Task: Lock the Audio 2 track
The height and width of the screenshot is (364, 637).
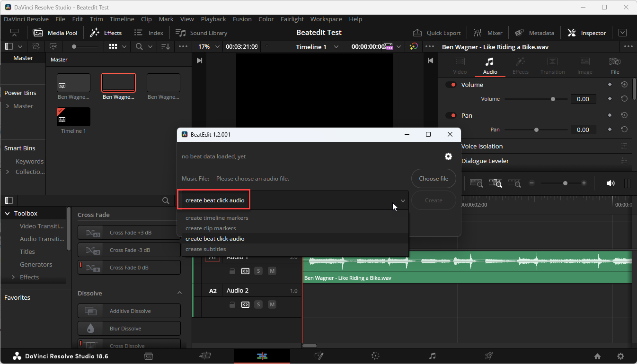Action: 232,304
